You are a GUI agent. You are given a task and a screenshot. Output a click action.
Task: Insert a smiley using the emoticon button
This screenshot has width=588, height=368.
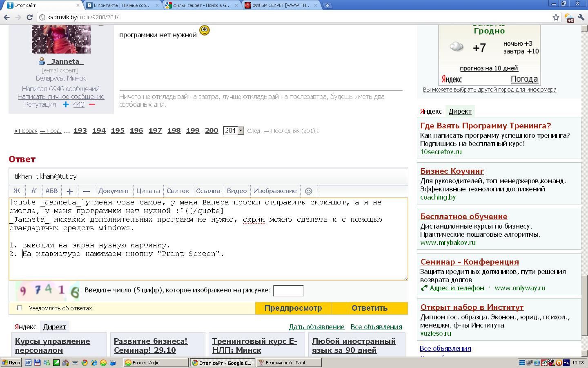(x=309, y=191)
